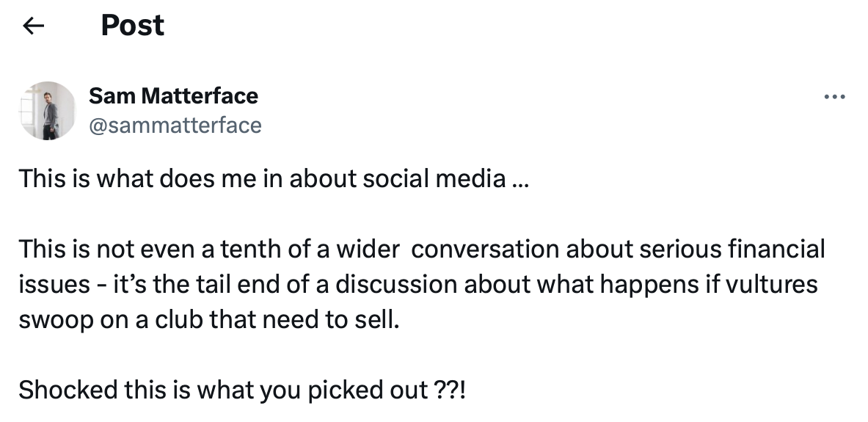The width and height of the screenshot is (868, 422).
Task: Click the line starting 'This is not even'
Action: point(422,250)
